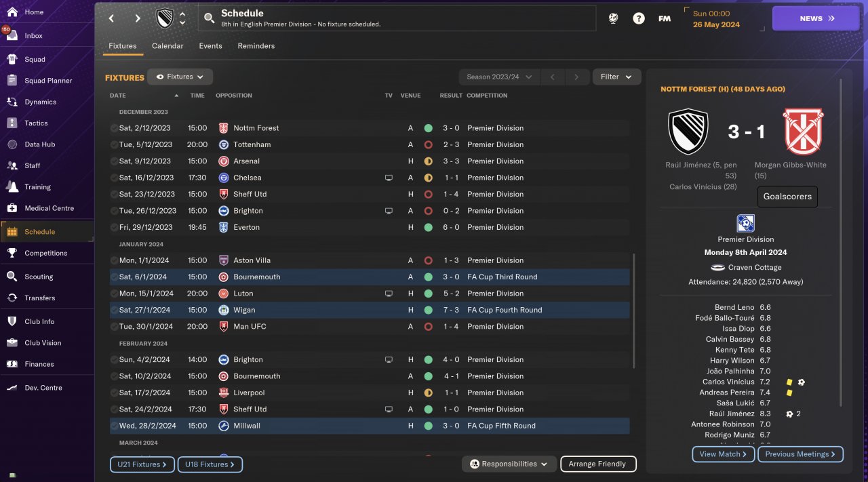Switch to the Events tab
Image resolution: width=868 pixels, height=482 pixels.
tap(210, 46)
